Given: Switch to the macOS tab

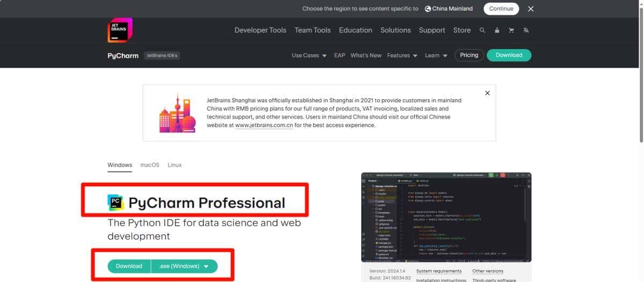Looking at the screenshot, I should (x=150, y=165).
